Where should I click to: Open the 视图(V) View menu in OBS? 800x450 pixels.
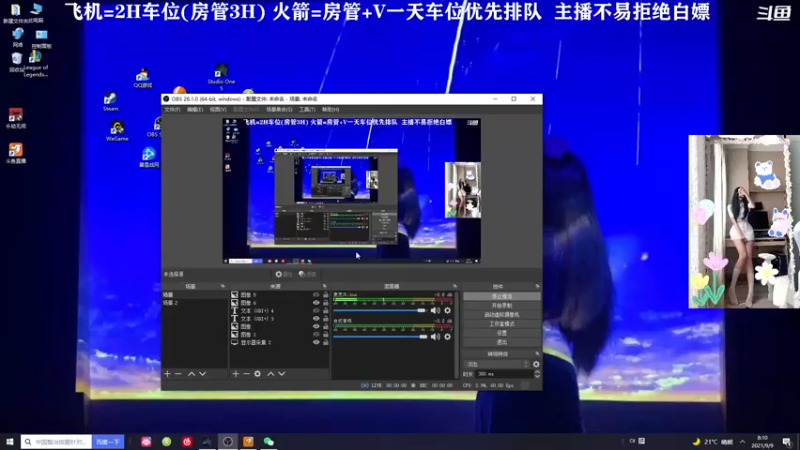[218, 109]
